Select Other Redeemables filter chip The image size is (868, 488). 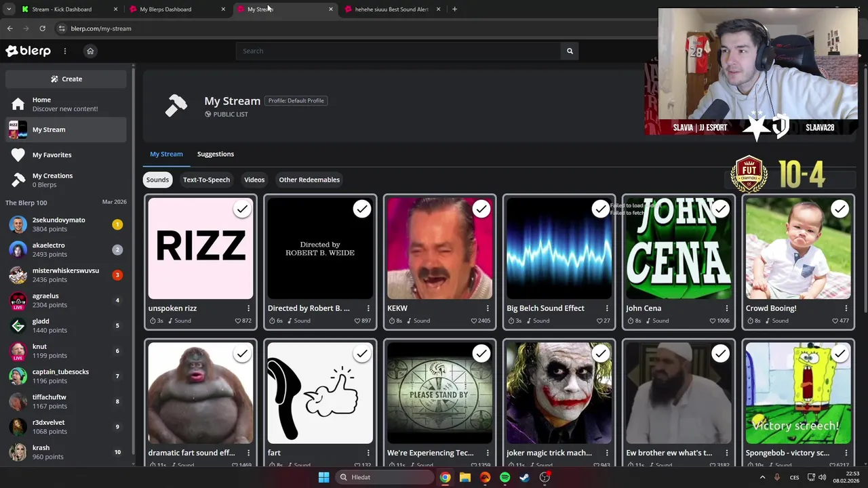pos(309,180)
